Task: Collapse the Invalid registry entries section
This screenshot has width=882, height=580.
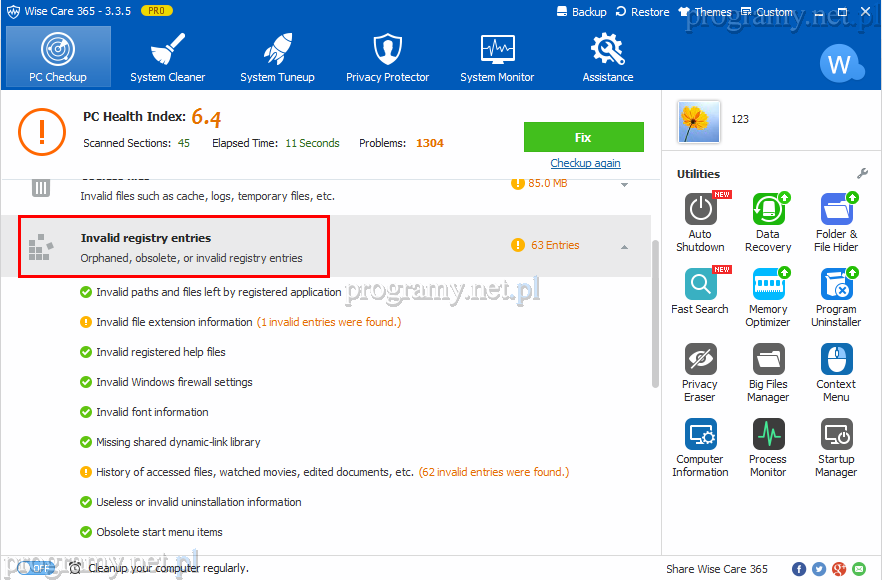Action: pyautogui.click(x=624, y=246)
